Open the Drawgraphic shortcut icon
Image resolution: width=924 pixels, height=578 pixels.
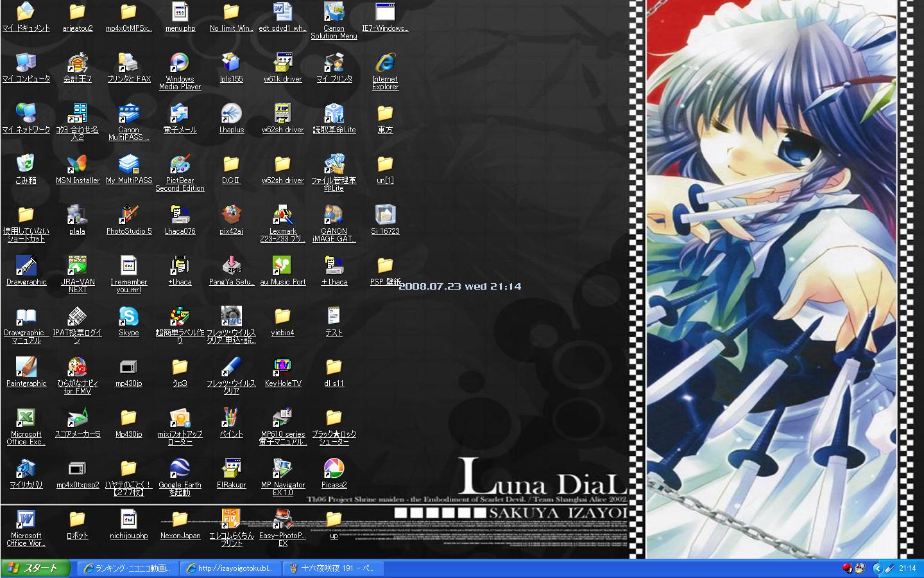coord(26,265)
